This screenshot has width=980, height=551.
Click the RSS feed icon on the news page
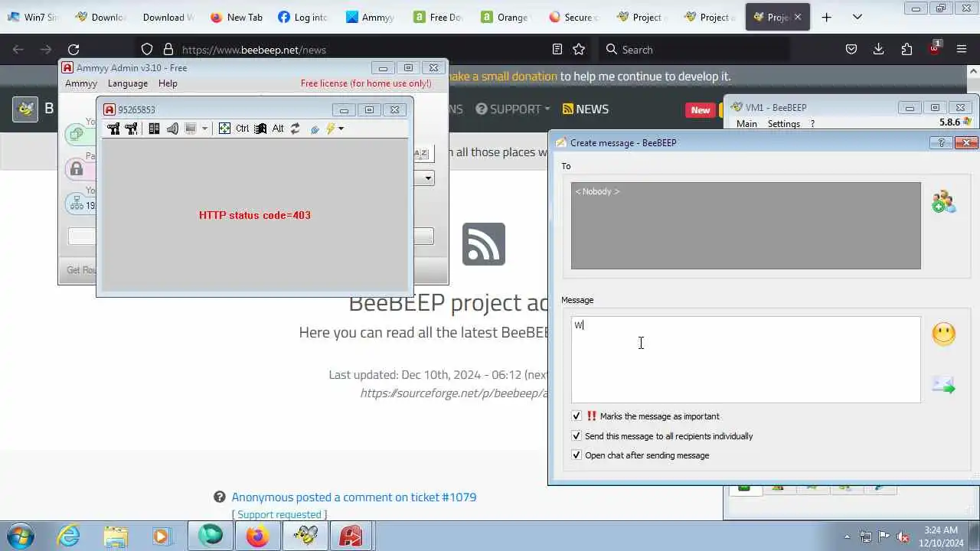pos(484,244)
